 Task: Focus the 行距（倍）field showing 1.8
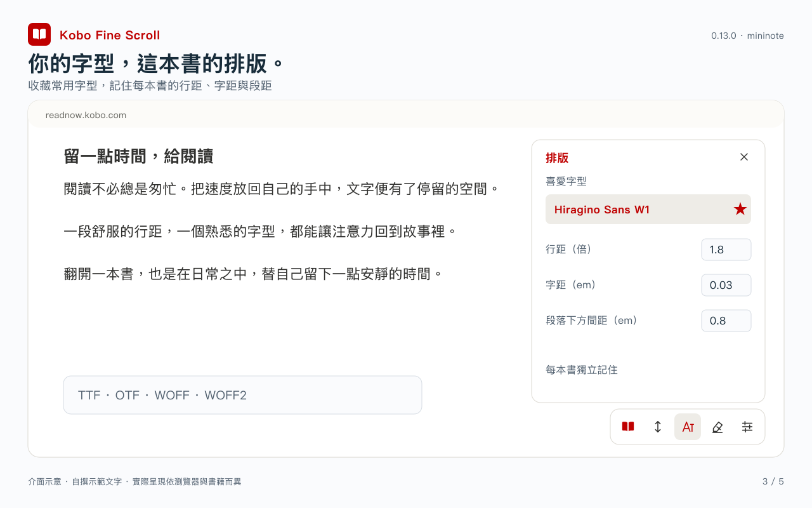coord(726,250)
